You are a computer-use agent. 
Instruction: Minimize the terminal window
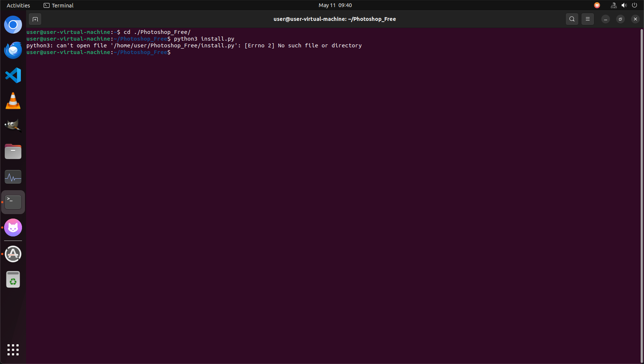pos(606,19)
